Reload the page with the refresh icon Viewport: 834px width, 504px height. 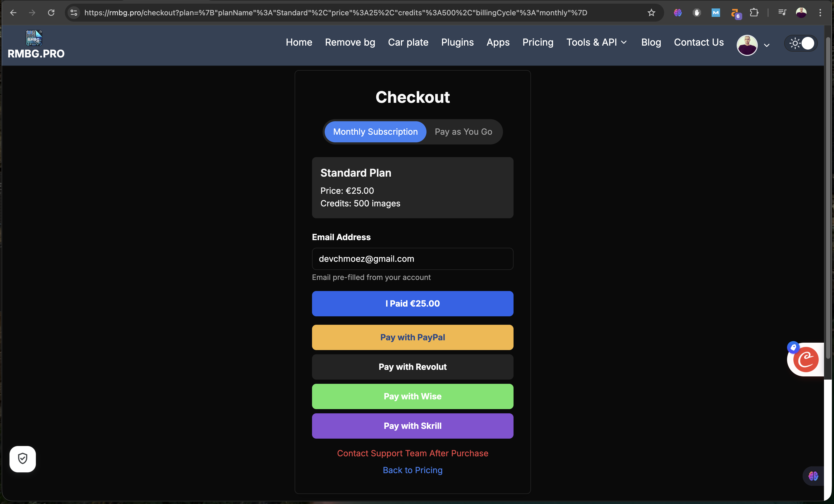click(51, 12)
